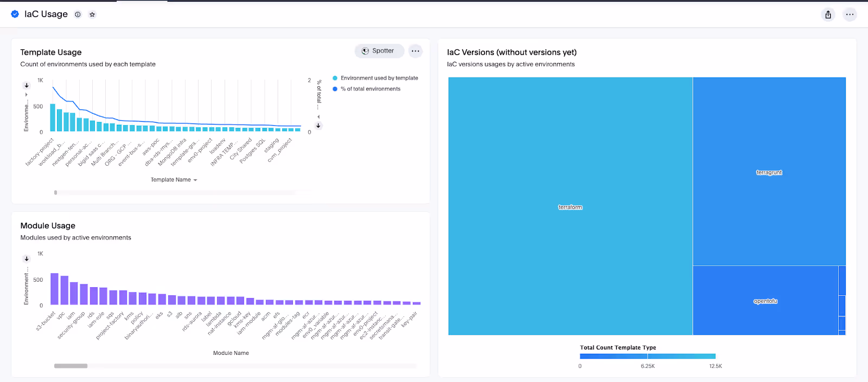Click the vpc bar in Module Usage
Viewport: 868px width, 382px height.
pyautogui.click(x=64, y=290)
